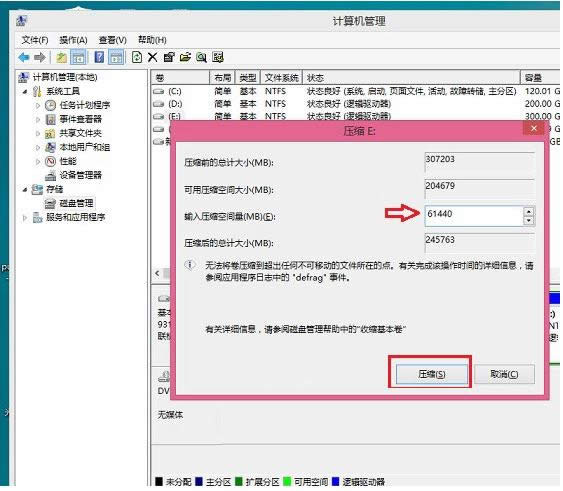Increase shrink amount with up spinner arrow
This screenshot has height=491, width=563.
click(x=529, y=211)
